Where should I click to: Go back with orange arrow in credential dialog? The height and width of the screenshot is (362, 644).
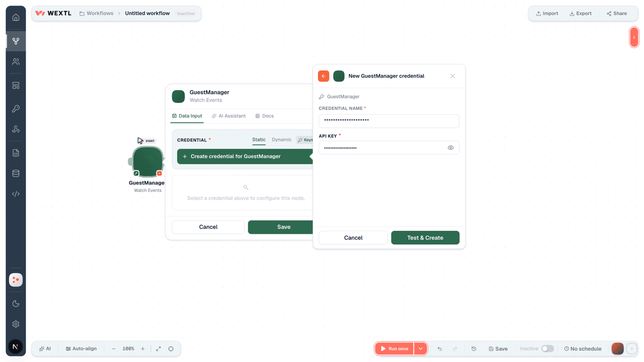point(324,76)
